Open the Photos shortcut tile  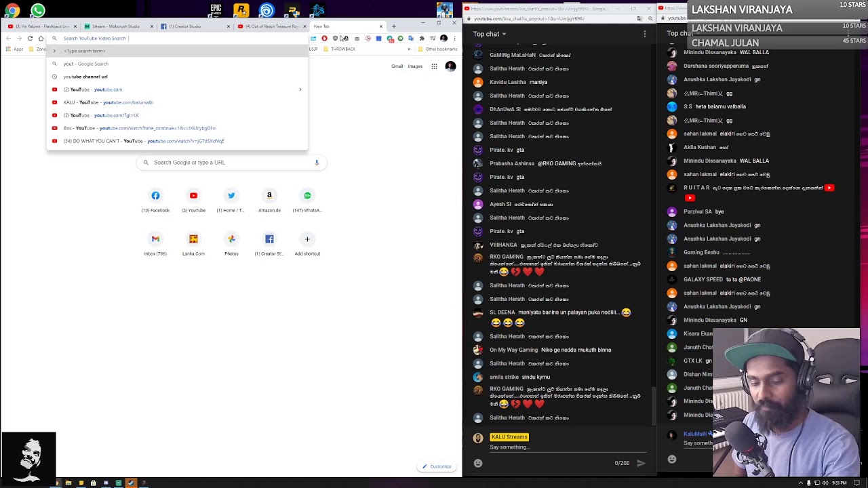(231, 243)
